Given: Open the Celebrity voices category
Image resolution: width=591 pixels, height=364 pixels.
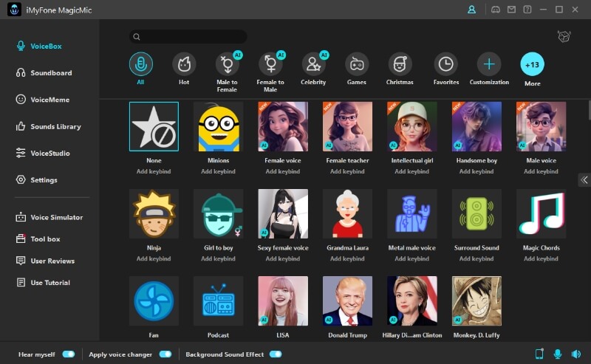Looking at the screenshot, I should click(x=313, y=65).
